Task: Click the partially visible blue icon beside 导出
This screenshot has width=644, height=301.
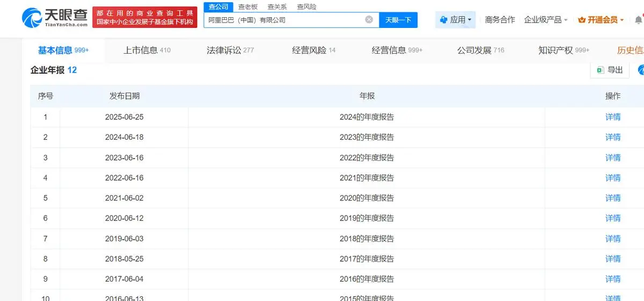Action: tap(641, 70)
